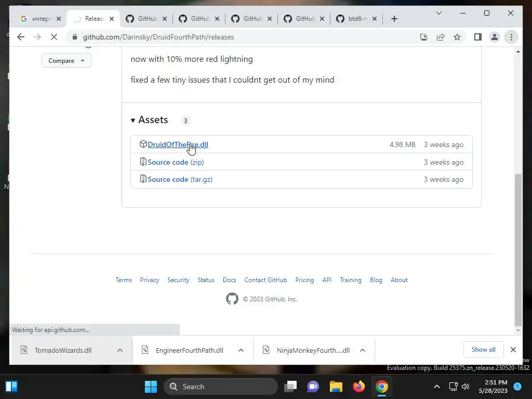
Task: Click the address bar URL
Action: click(158, 37)
